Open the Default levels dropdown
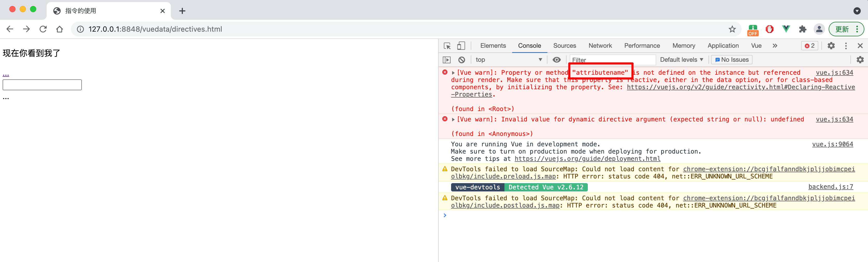868x262 pixels. tap(681, 60)
